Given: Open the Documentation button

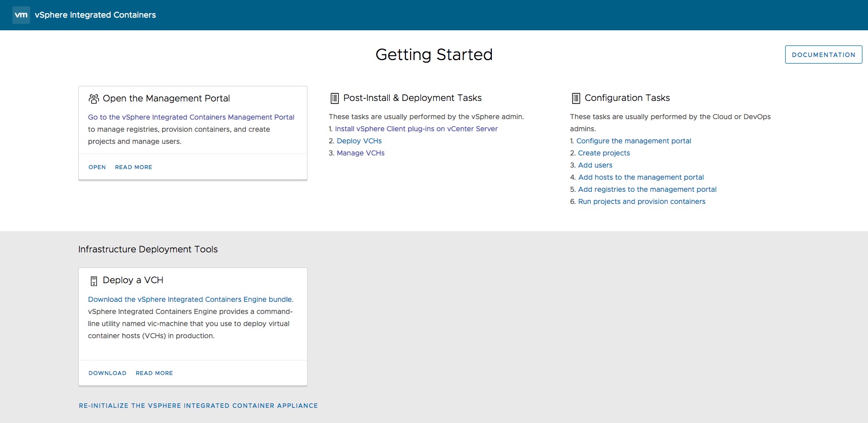Looking at the screenshot, I should tap(824, 55).
